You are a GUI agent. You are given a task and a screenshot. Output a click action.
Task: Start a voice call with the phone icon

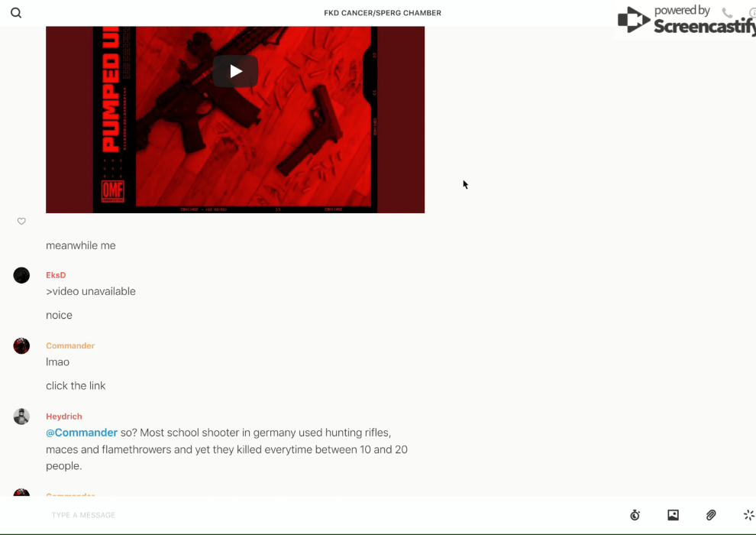pyautogui.click(x=727, y=13)
